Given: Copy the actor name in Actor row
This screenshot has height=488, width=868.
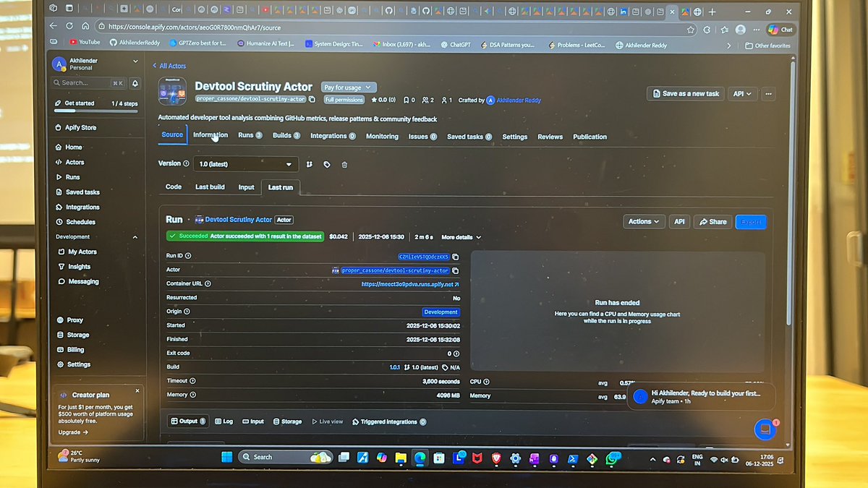Looking at the screenshot, I should (456, 270).
